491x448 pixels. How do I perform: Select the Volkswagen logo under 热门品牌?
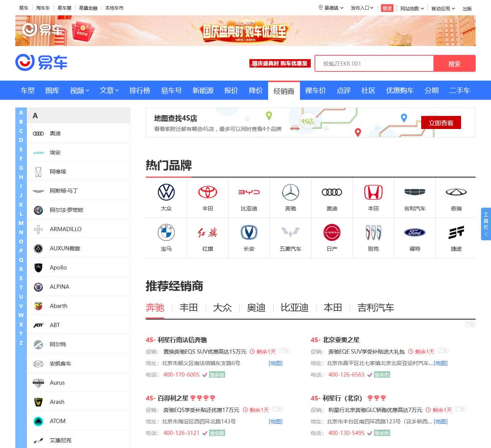(166, 192)
